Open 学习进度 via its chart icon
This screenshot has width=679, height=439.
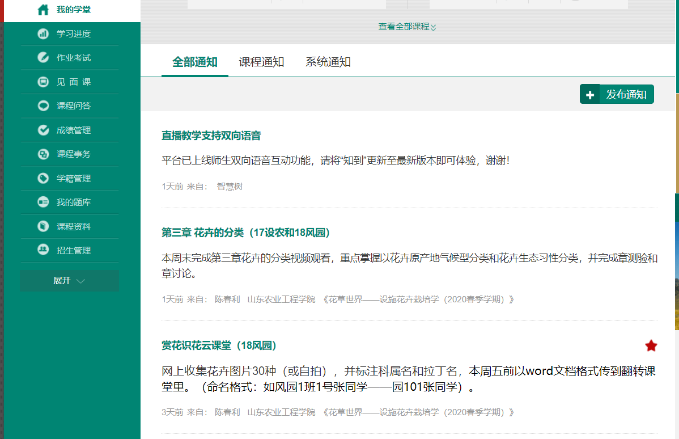(x=43, y=34)
